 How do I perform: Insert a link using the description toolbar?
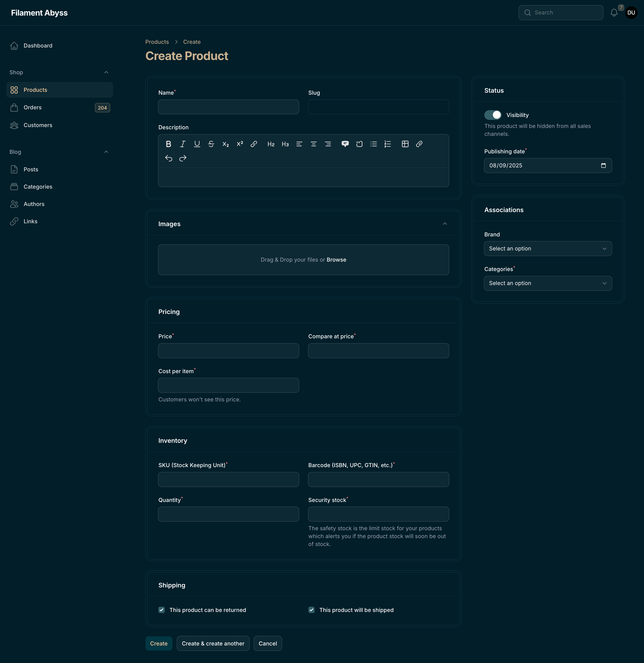(254, 144)
